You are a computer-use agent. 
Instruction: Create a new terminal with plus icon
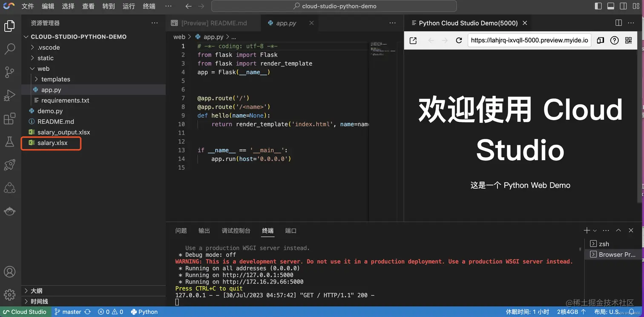tap(586, 231)
